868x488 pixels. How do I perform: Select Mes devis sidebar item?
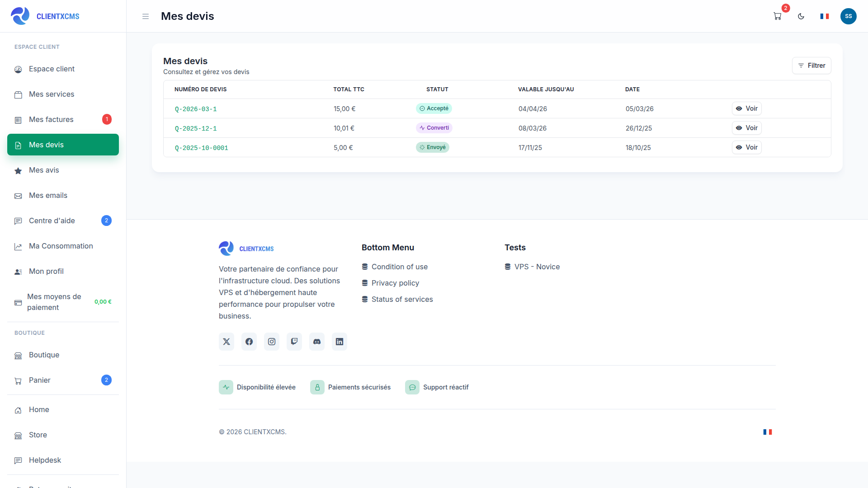click(63, 145)
